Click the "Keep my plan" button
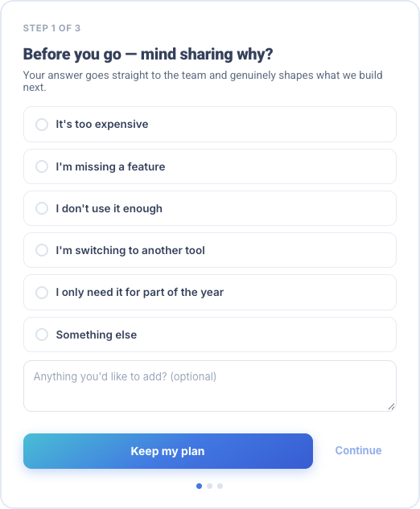Screen dimensions: 420x509 (168, 451)
